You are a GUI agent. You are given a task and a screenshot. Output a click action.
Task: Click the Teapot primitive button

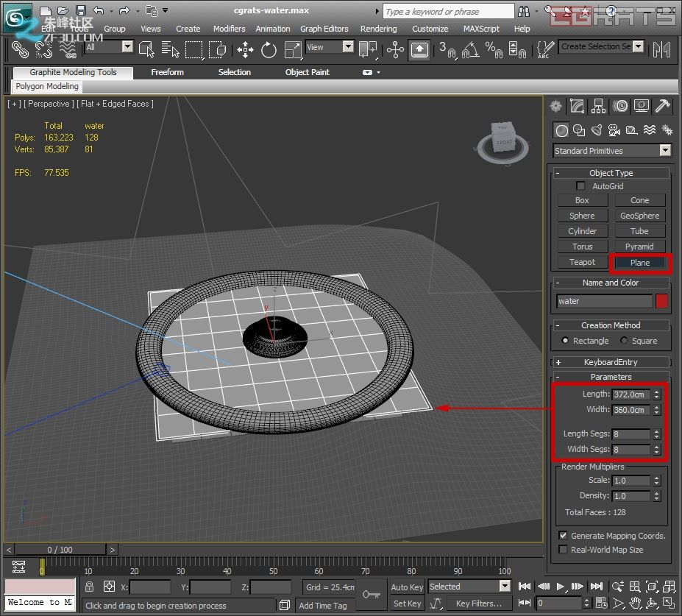[x=582, y=262]
